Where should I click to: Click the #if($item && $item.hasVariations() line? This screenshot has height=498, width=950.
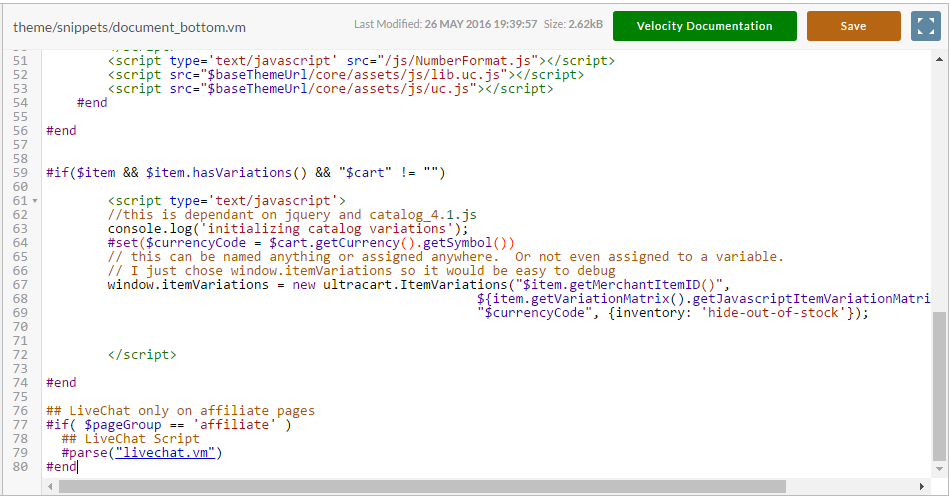(245, 173)
